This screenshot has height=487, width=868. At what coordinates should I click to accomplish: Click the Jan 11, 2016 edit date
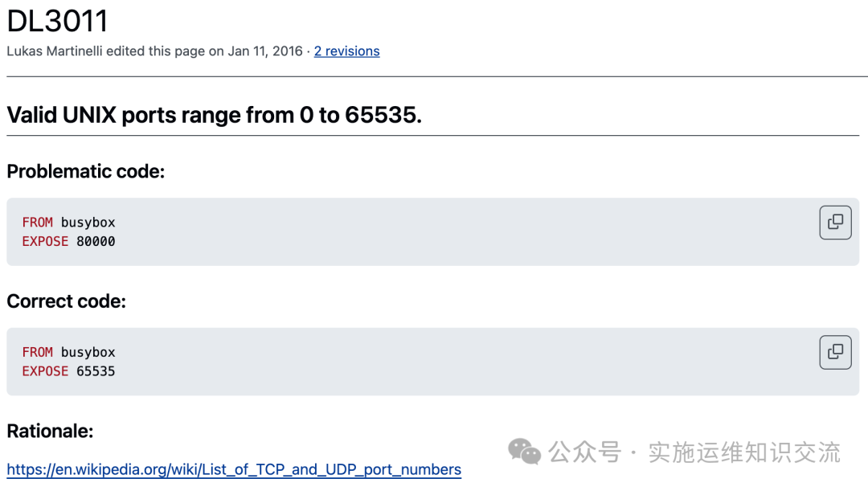(265, 51)
